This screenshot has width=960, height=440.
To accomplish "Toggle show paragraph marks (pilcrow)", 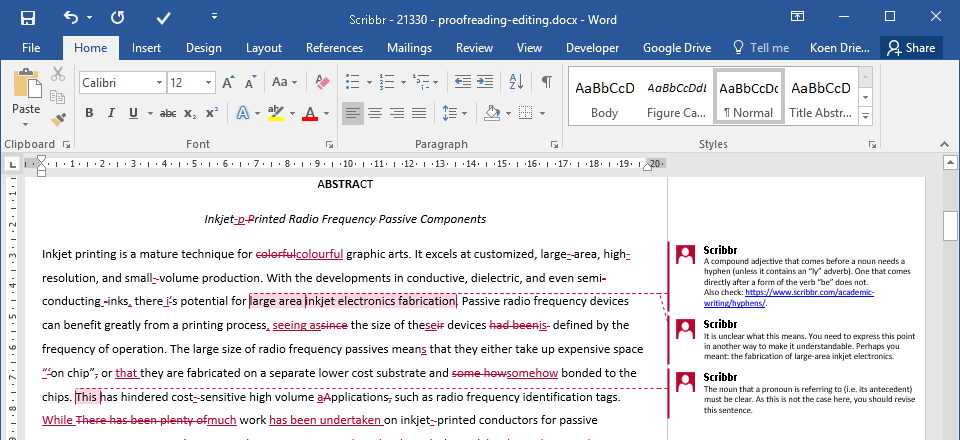I will [x=546, y=83].
